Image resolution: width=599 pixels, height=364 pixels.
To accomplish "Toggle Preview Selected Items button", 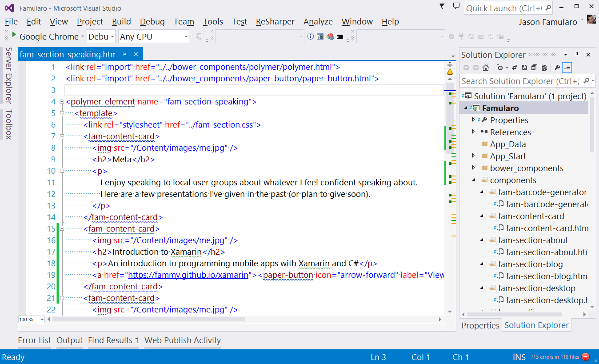I will [x=567, y=68].
